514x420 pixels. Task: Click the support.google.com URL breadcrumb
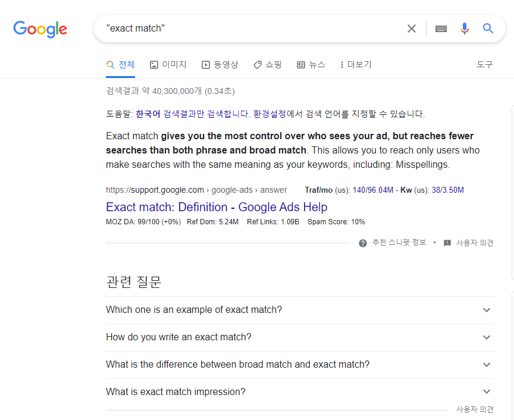coord(196,190)
